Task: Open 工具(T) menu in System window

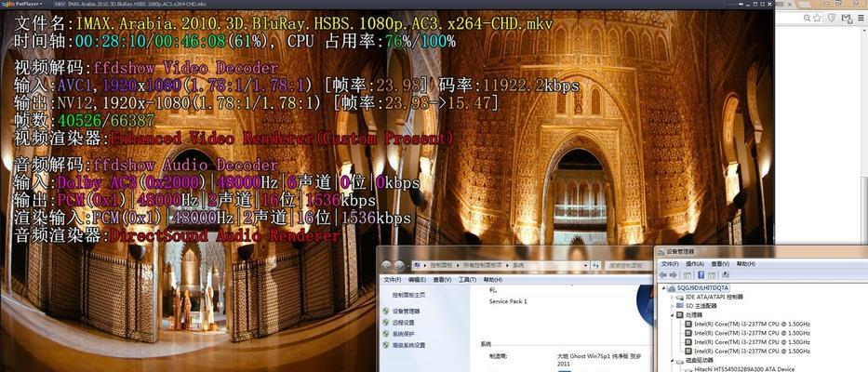Action: (x=467, y=280)
